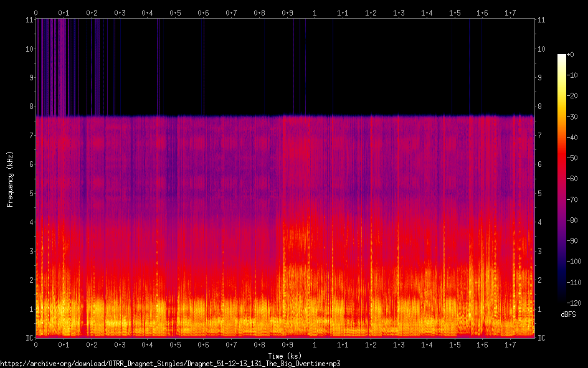Click the 11 kHz label on the left axis
588x368 pixels.
tap(28, 20)
